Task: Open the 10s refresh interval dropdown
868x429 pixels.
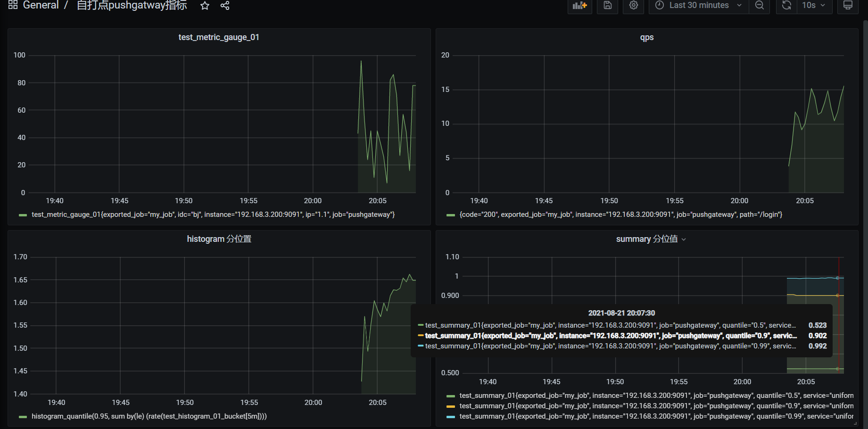Action: coord(814,6)
